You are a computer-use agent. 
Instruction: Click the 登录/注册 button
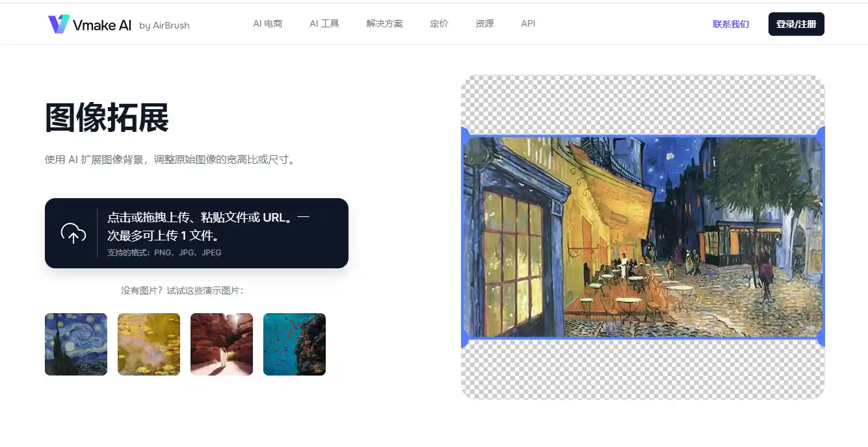(x=796, y=24)
